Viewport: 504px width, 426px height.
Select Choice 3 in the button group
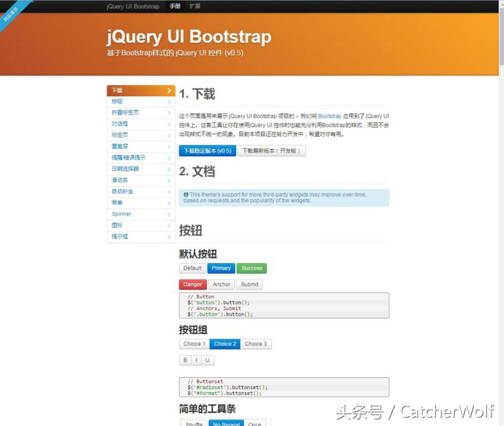[256, 344]
